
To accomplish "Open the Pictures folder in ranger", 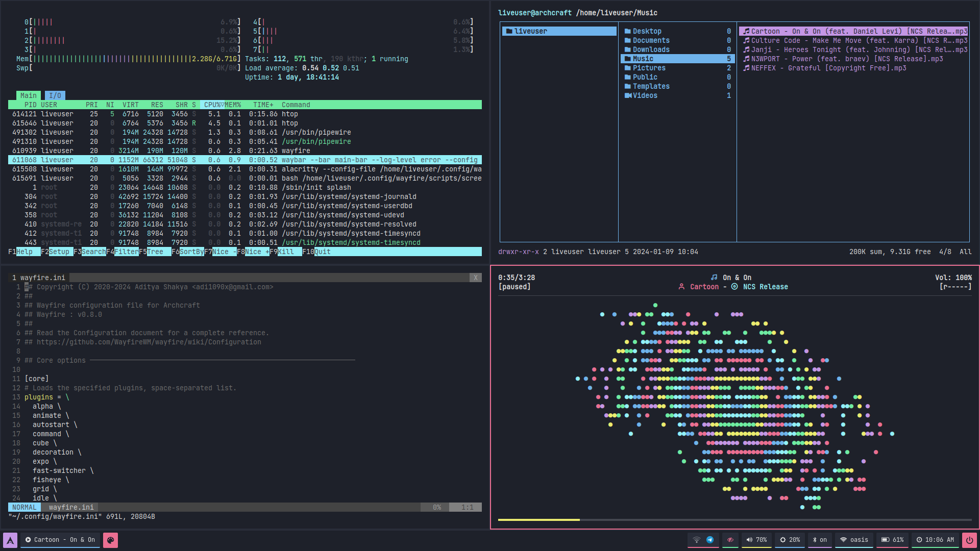I will point(649,68).
